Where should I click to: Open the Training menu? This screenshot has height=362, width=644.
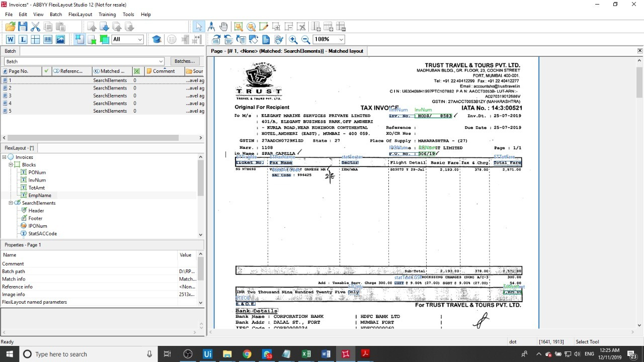(107, 15)
